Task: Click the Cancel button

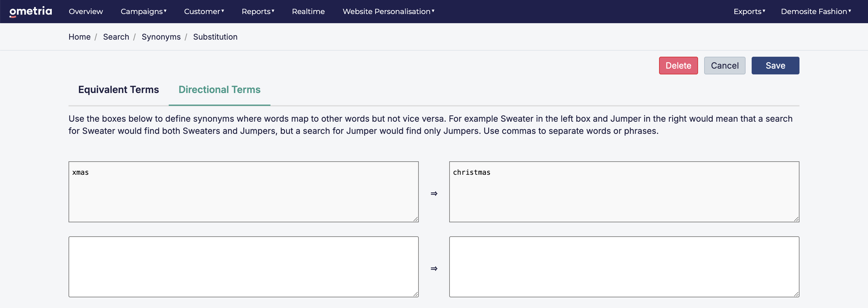Action: coord(725,66)
